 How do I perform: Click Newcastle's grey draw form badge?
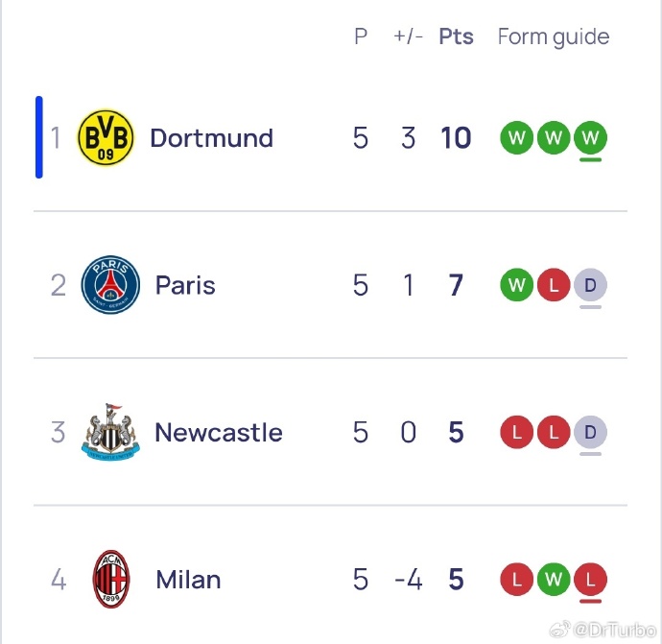click(590, 433)
